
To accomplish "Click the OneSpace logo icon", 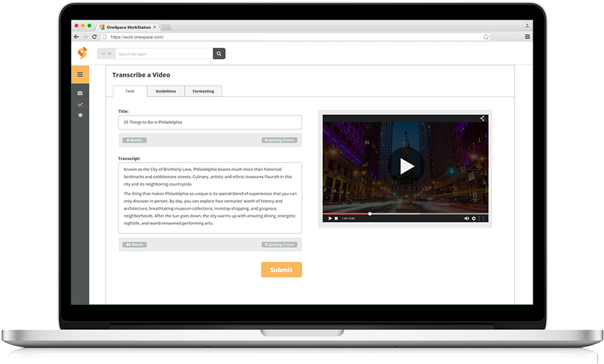I will (x=82, y=53).
